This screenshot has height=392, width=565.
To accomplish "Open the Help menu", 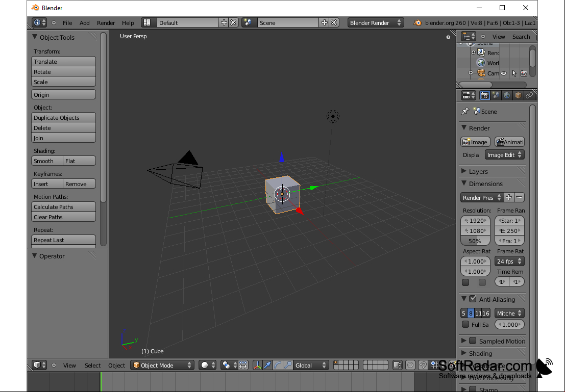I will (128, 22).
